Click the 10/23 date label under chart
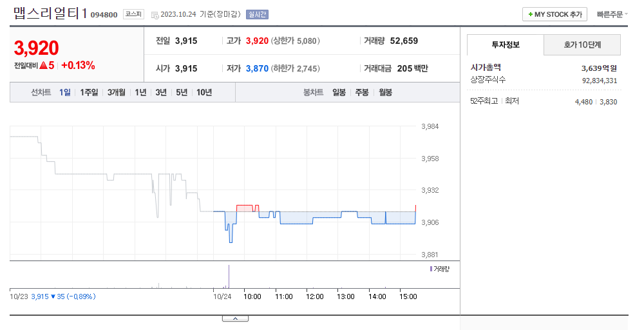This screenshot has width=644, height=330. tap(19, 296)
